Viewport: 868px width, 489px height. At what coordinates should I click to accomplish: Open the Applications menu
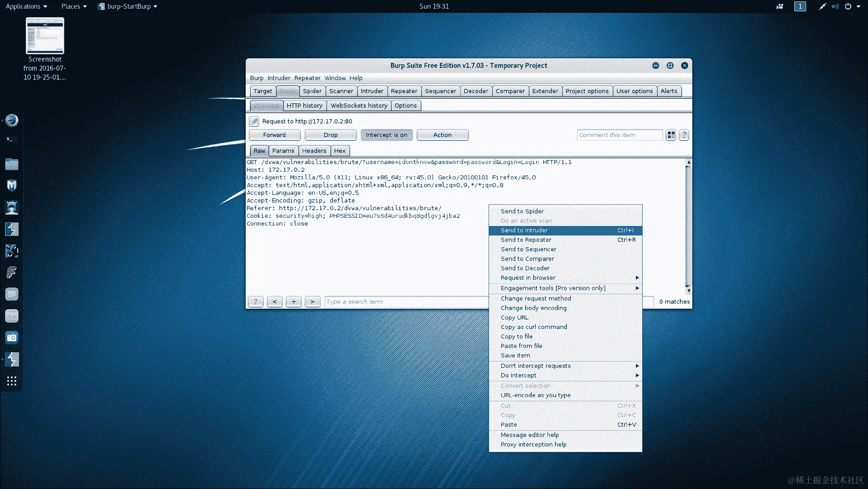pyautogui.click(x=26, y=6)
